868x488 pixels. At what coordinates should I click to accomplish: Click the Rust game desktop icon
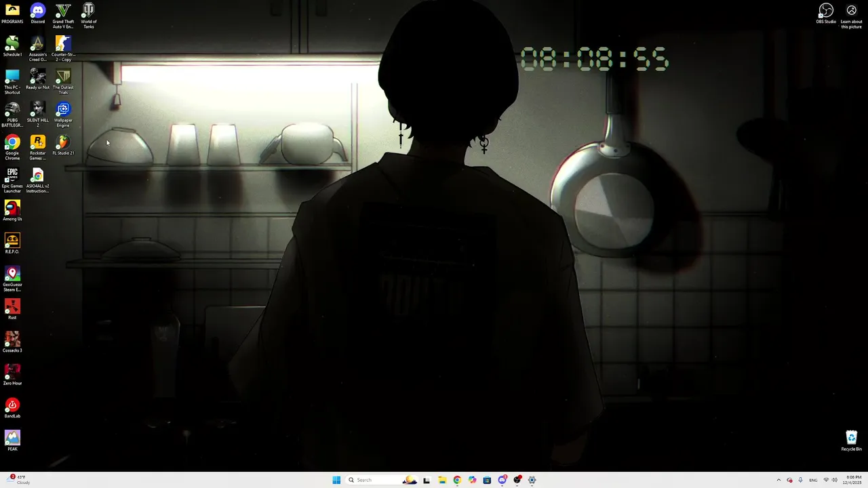click(12, 309)
